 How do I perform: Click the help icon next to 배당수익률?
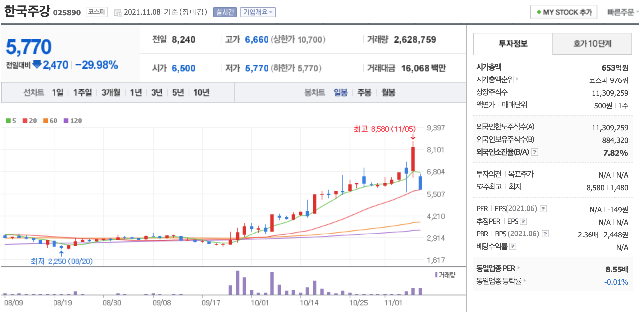point(513,246)
